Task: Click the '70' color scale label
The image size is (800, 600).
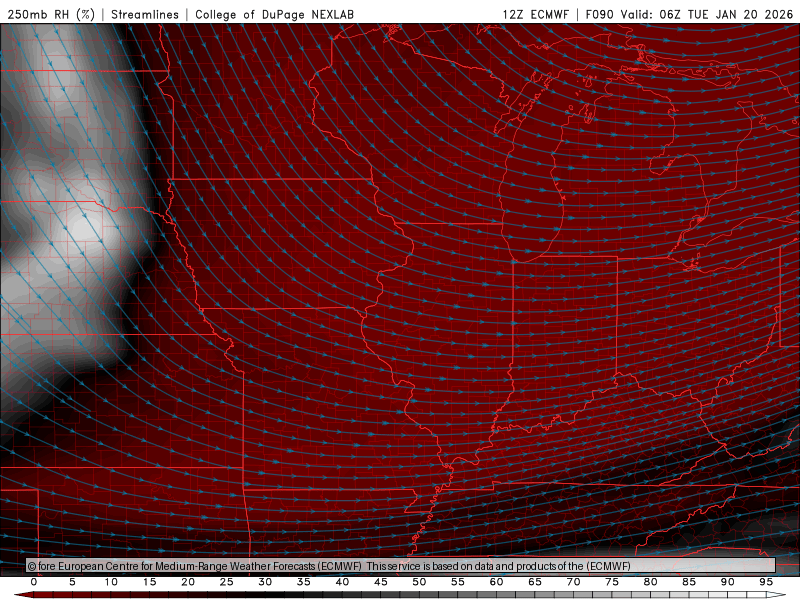Action: (x=573, y=582)
